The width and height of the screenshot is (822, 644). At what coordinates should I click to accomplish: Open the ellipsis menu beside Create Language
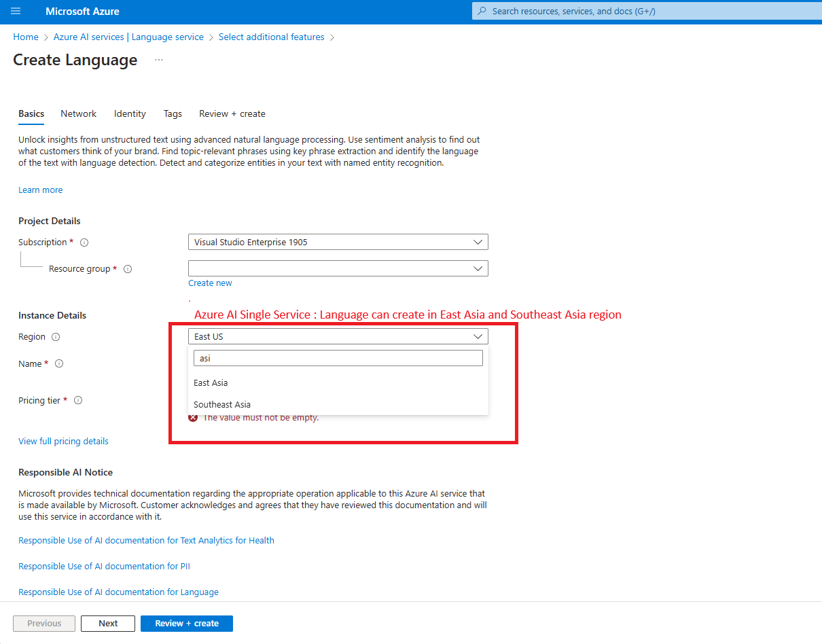159,60
